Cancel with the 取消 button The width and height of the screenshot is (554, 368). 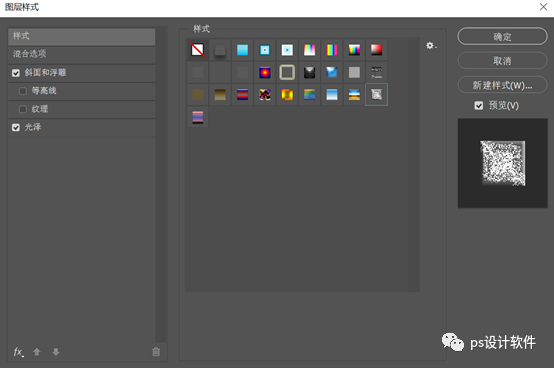pyautogui.click(x=502, y=61)
